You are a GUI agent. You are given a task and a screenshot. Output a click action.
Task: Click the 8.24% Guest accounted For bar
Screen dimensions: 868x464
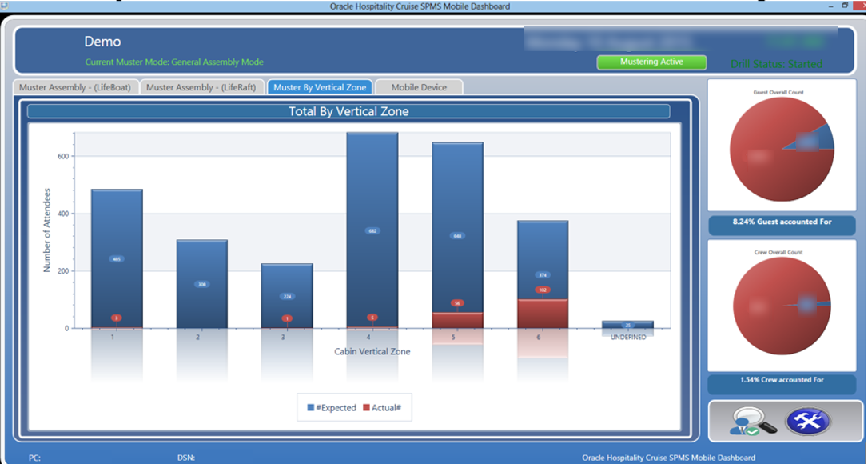coord(782,224)
